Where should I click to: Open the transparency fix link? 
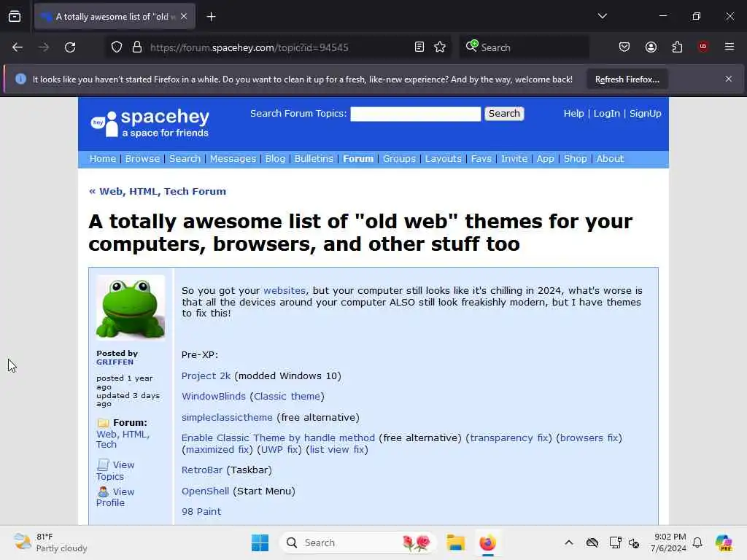(508, 437)
